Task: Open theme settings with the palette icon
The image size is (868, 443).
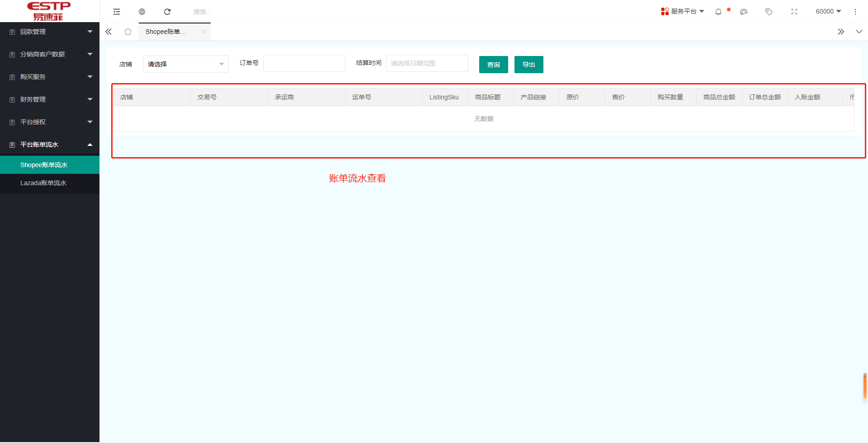Action: (743, 12)
